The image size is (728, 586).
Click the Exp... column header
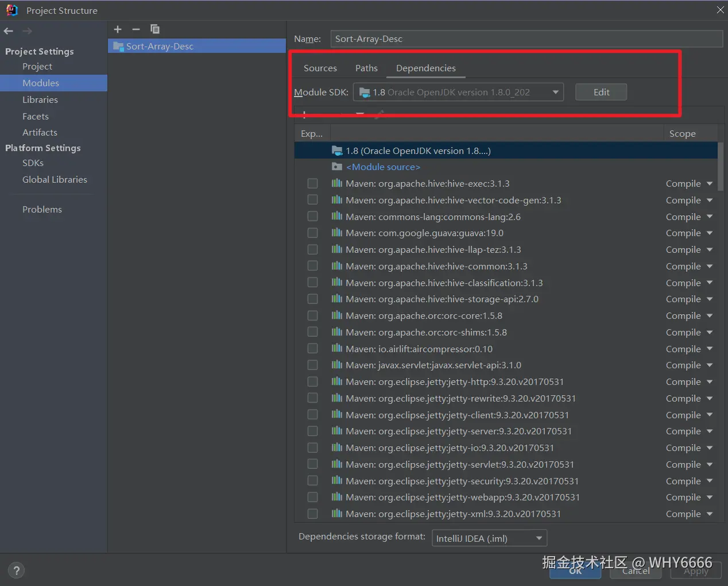[312, 133]
